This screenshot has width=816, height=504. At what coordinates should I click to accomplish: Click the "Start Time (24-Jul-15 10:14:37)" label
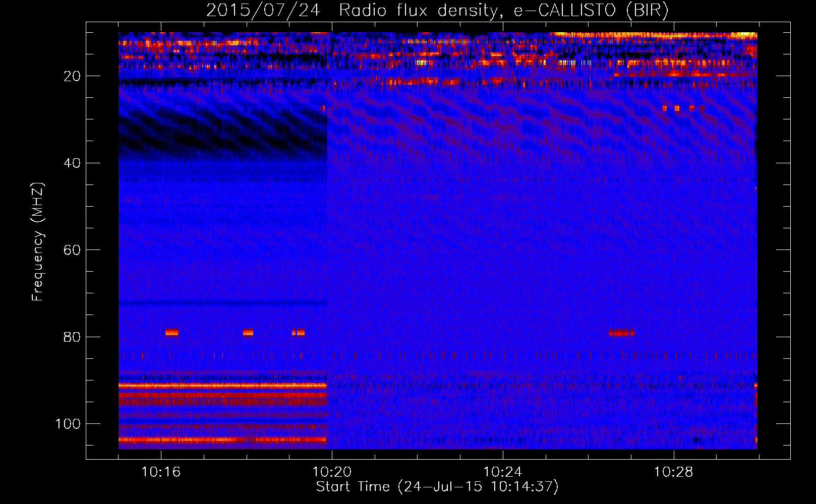pyautogui.click(x=437, y=487)
